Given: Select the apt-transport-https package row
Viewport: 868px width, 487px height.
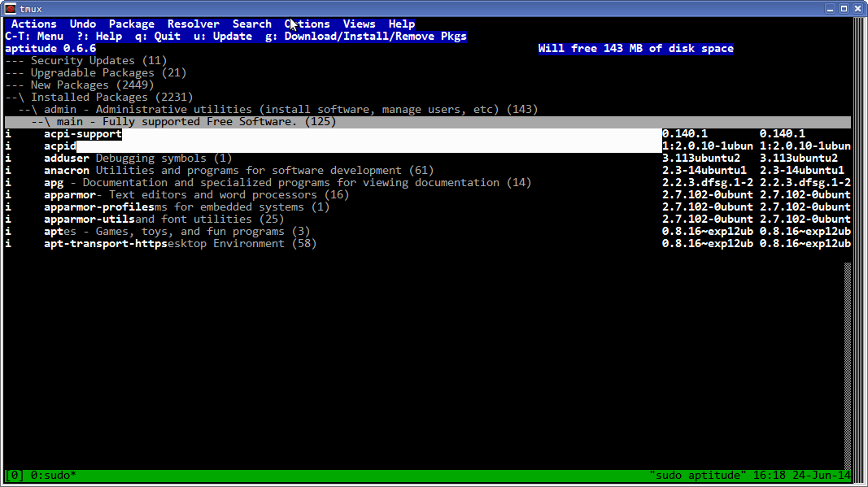Looking at the screenshot, I should pos(427,243).
